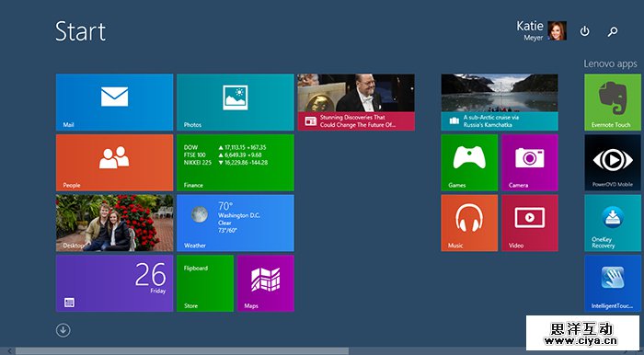644x355 pixels.
Task: Open OneKey Recovery app
Action: [613, 223]
